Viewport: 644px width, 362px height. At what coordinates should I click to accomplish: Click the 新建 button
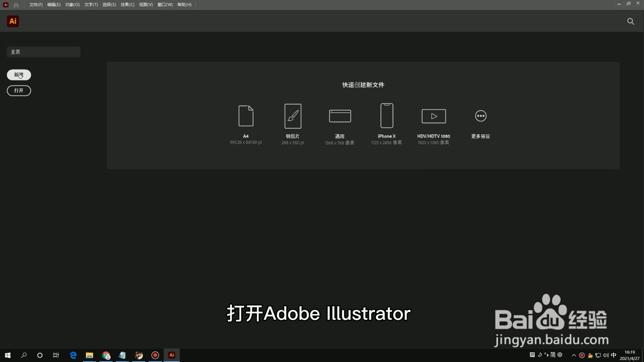[19, 75]
